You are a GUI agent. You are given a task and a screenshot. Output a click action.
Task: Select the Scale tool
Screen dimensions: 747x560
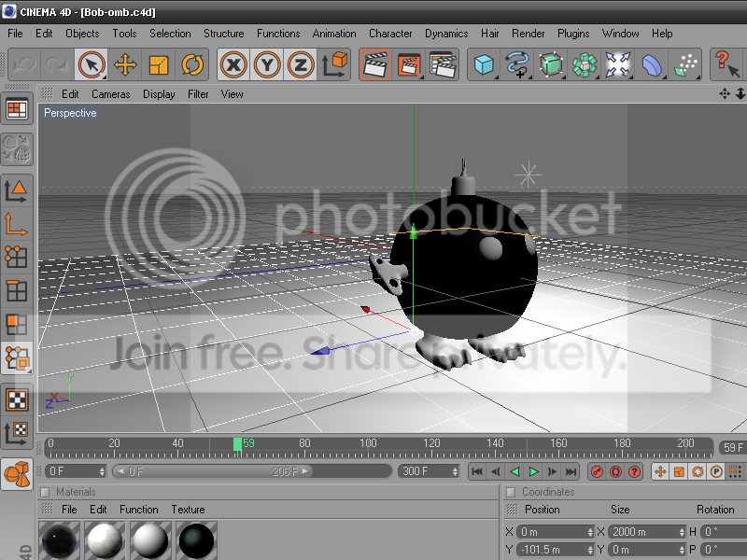[159, 64]
